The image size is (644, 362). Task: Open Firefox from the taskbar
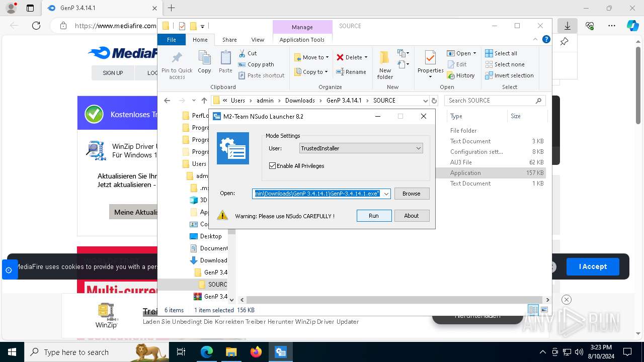256,352
